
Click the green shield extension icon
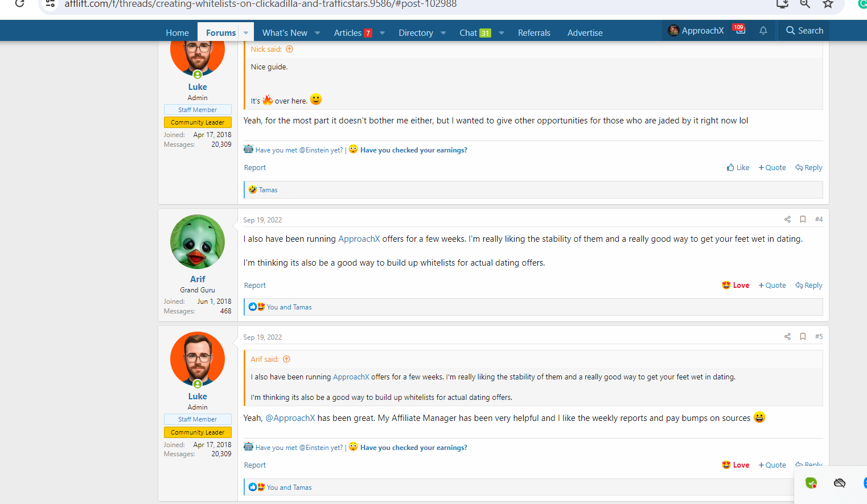pos(811,483)
